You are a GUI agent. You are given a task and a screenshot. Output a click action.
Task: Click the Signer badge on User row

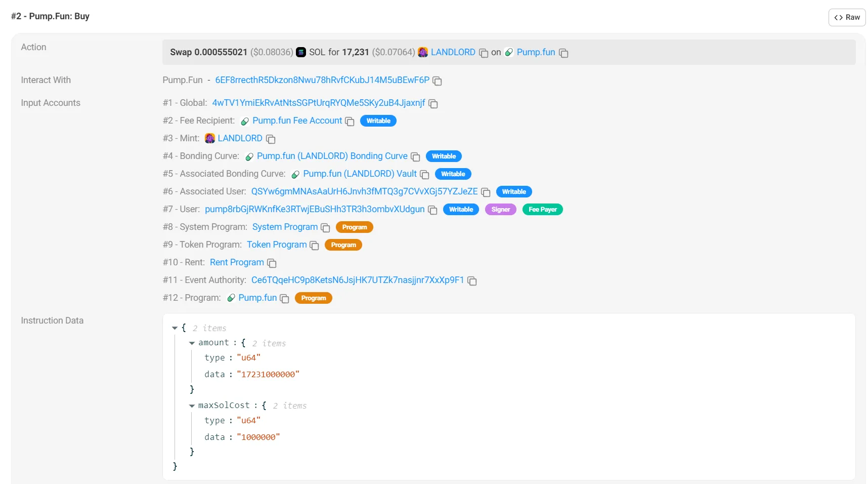coord(501,210)
